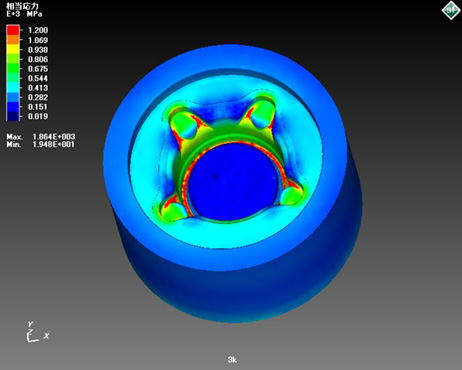Click the lower-left lobe of the model
This screenshot has width=462, height=370.
[173, 211]
